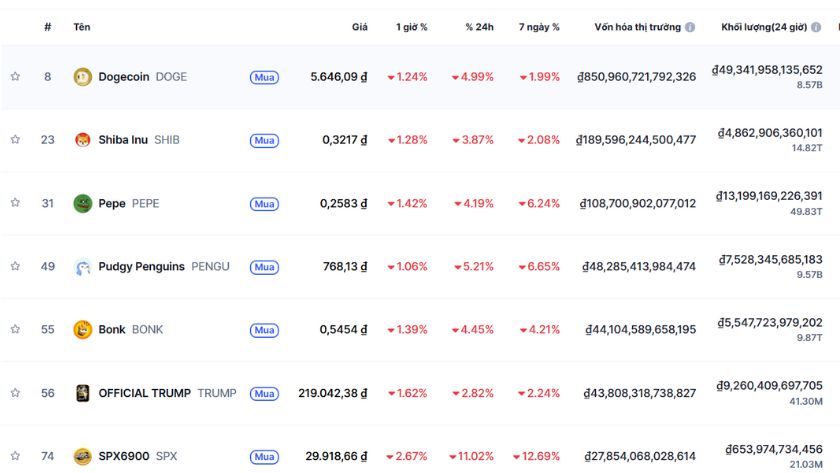Image resolution: width=840 pixels, height=473 pixels.
Task: Open SPX6900 SPX detail page
Action: [x=138, y=456]
